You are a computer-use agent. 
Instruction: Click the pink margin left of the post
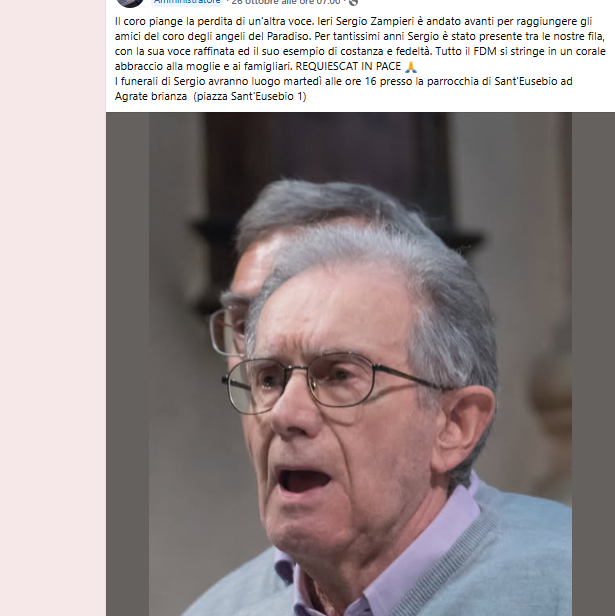click(53, 308)
